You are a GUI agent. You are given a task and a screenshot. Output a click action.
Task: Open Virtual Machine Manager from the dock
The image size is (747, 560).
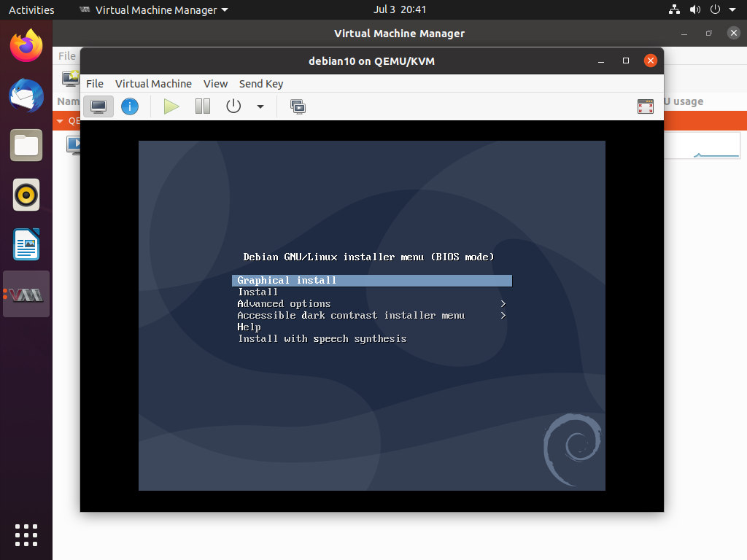point(26,293)
